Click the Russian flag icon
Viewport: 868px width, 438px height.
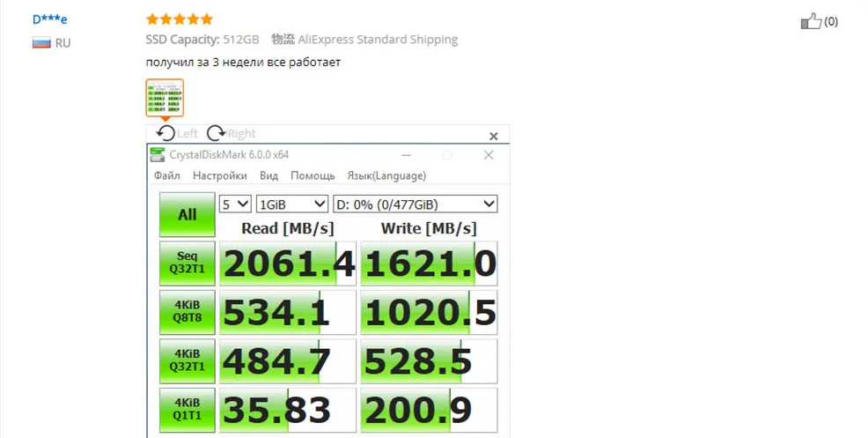(41, 42)
